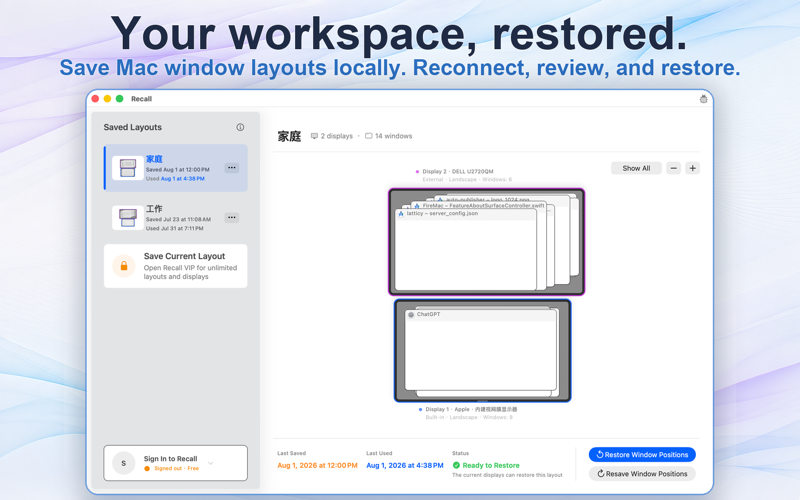Click Restore Window Positions
Image resolution: width=800 pixels, height=500 pixels.
[x=642, y=455]
